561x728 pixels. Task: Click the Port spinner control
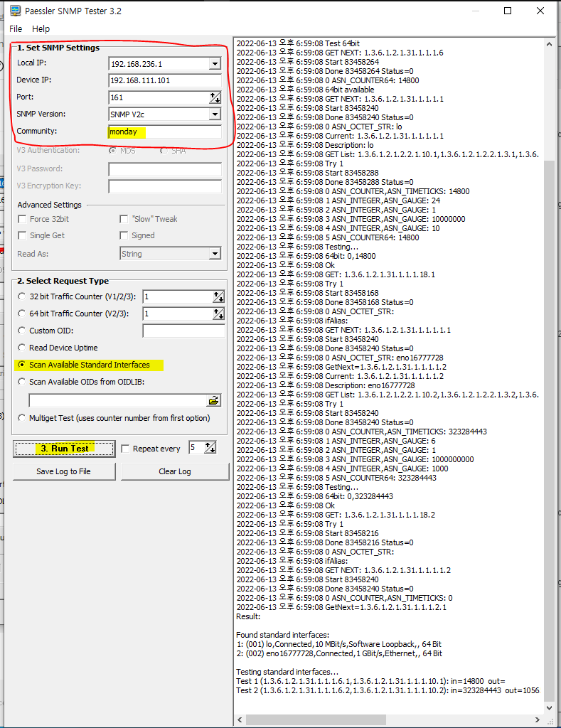pos(215,97)
